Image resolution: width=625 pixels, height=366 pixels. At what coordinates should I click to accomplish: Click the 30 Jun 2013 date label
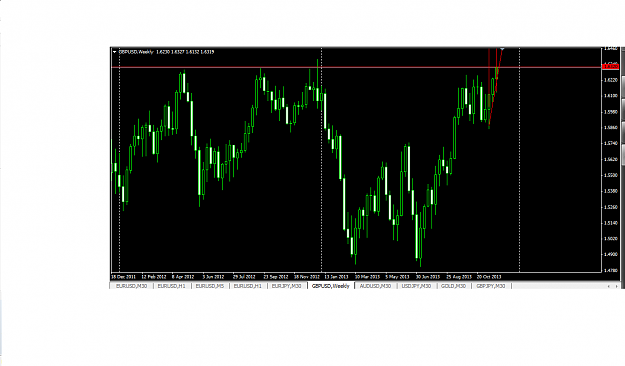pos(428,277)
